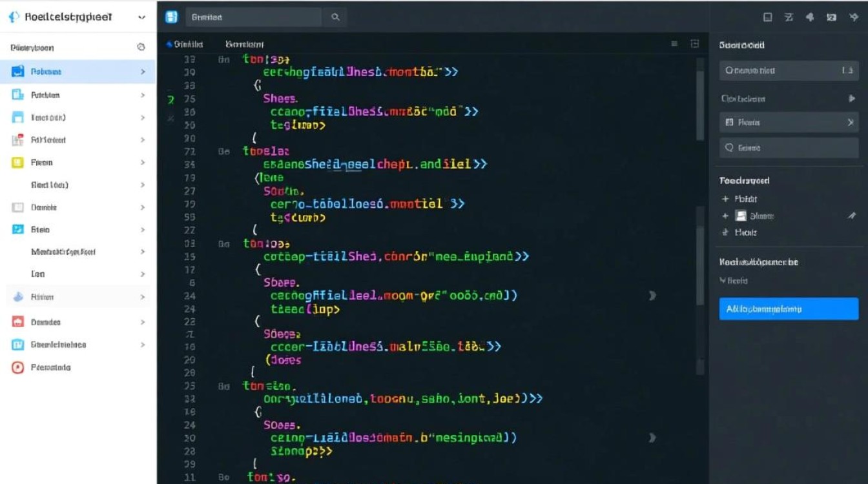
Task: Click the wide blue button in the right panel
Action: 789,309
